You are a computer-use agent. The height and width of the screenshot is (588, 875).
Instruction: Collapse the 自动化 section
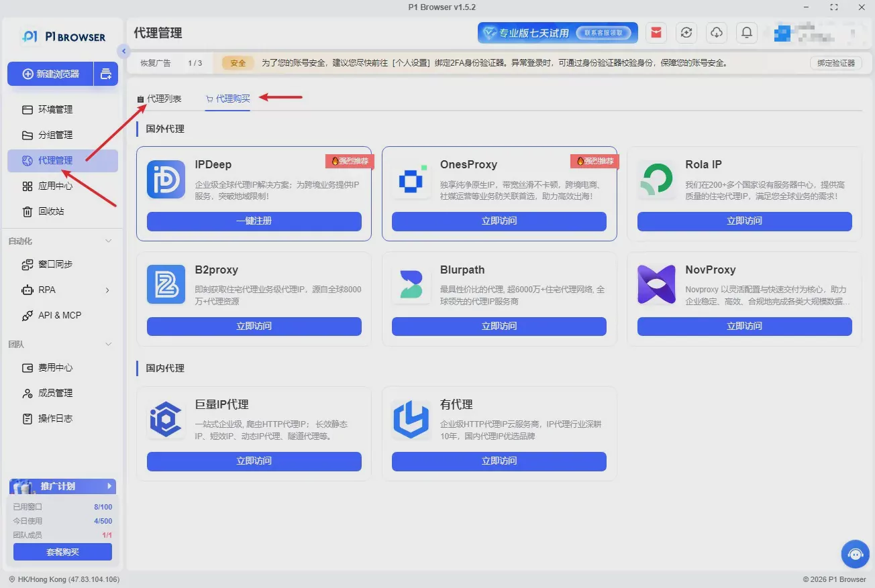coord(109,241)
